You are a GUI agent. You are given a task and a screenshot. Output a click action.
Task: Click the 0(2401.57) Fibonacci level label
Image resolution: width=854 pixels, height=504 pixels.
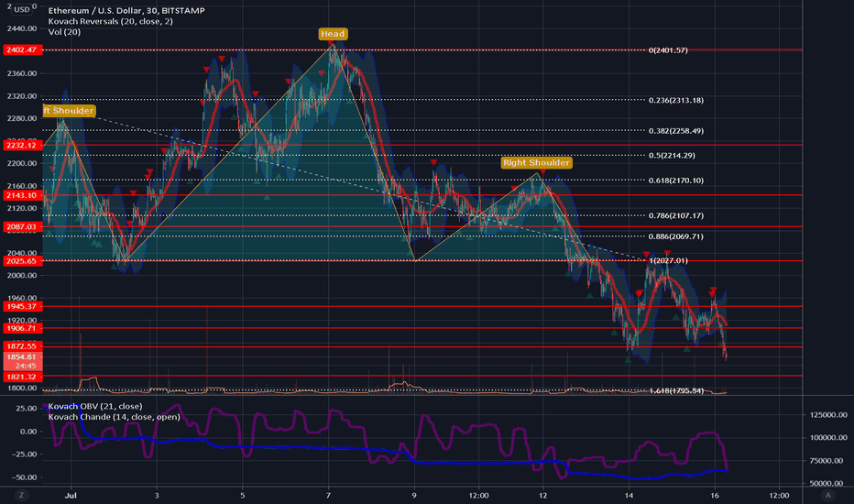click(x=668, y=50)
